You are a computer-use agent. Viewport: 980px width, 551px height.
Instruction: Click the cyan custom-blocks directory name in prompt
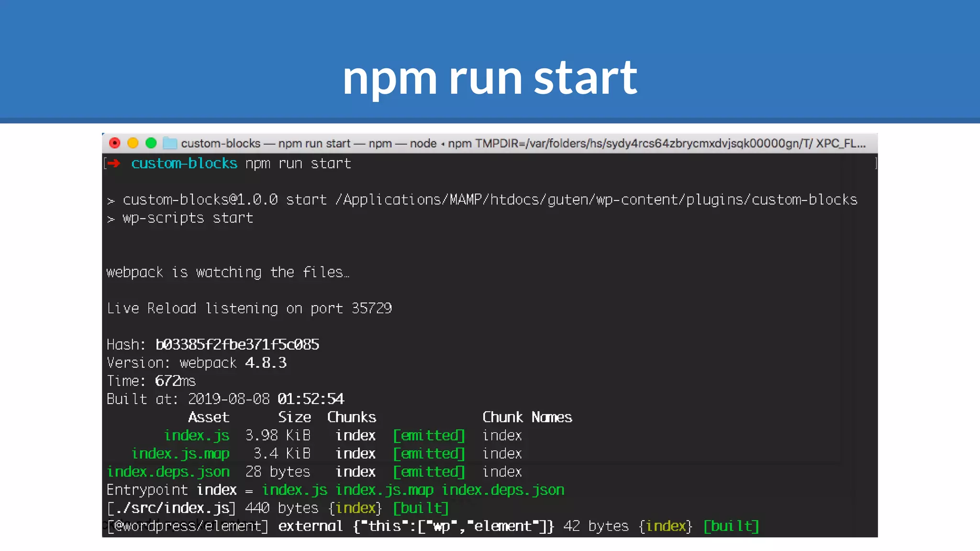184,164
